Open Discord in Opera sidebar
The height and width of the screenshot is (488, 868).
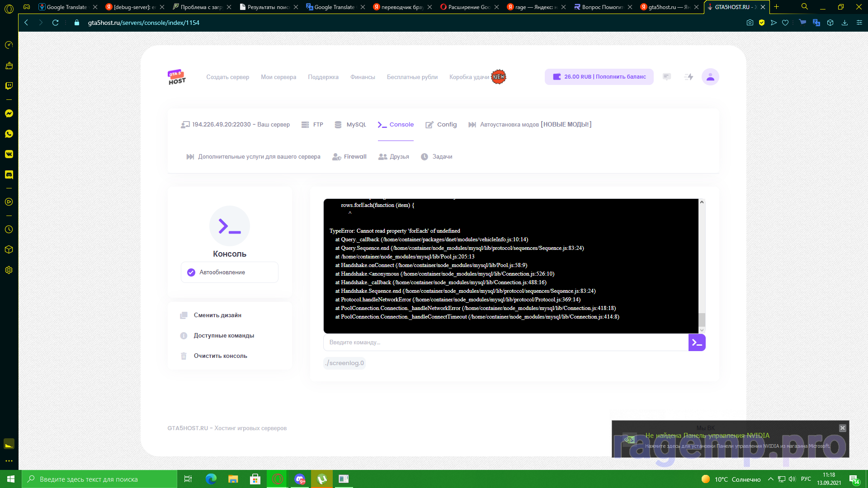(9, 174)
